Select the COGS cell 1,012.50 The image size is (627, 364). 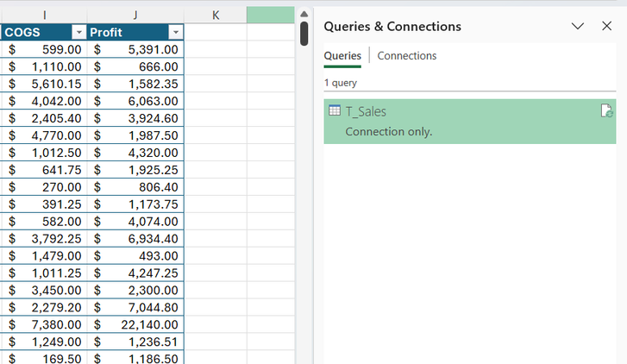tap(44, 153)
